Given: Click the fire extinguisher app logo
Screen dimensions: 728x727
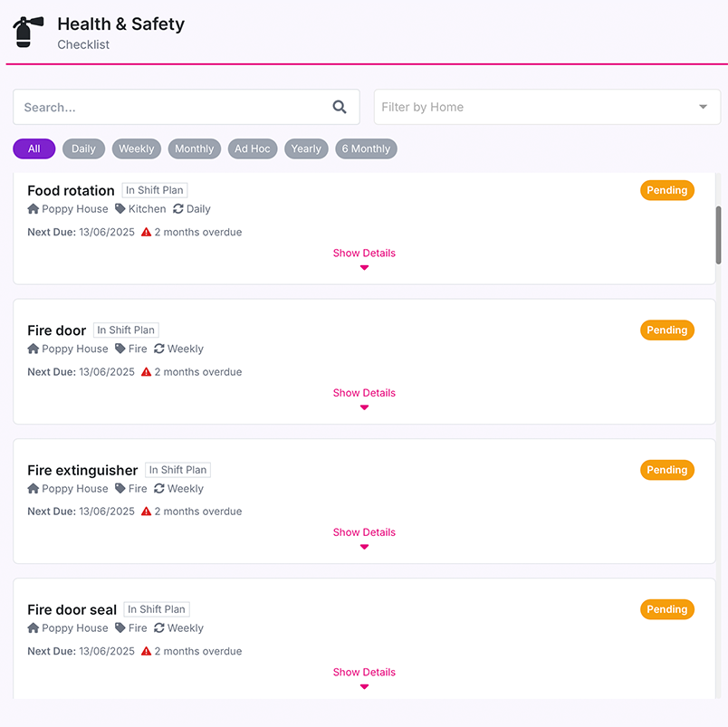Looking at the screenshot, I should pos(26,32).
